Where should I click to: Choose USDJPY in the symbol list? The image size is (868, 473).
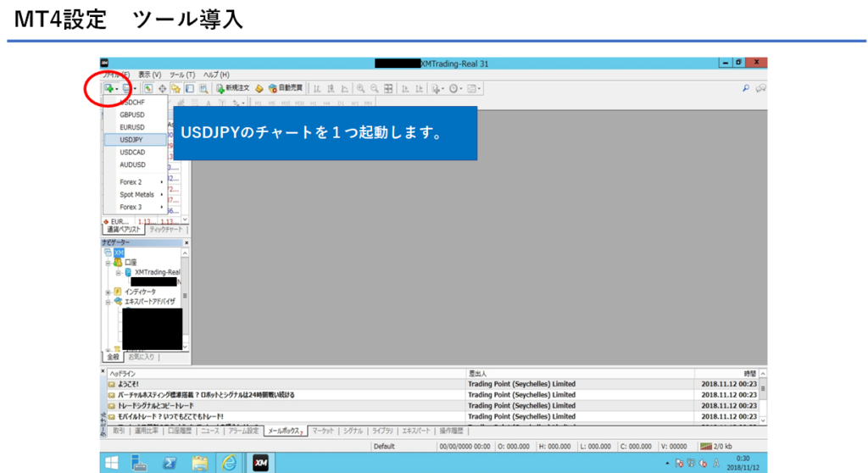point(136,140)
